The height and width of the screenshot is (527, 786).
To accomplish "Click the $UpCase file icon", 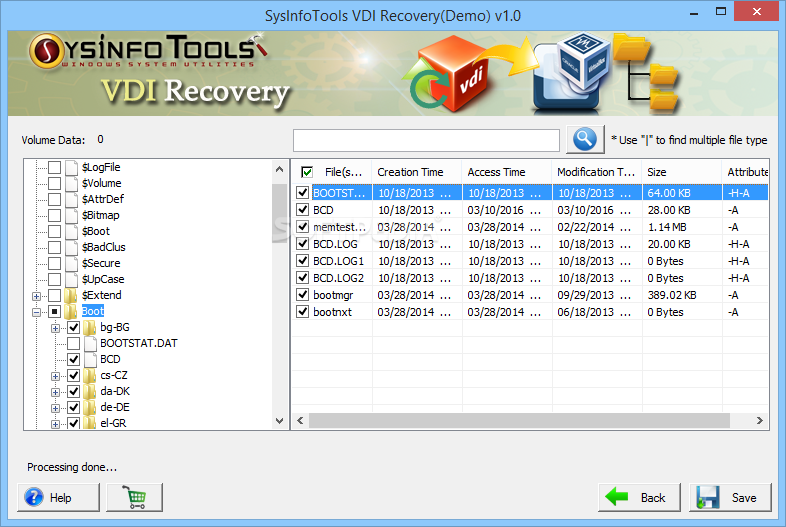I will 72,279.
